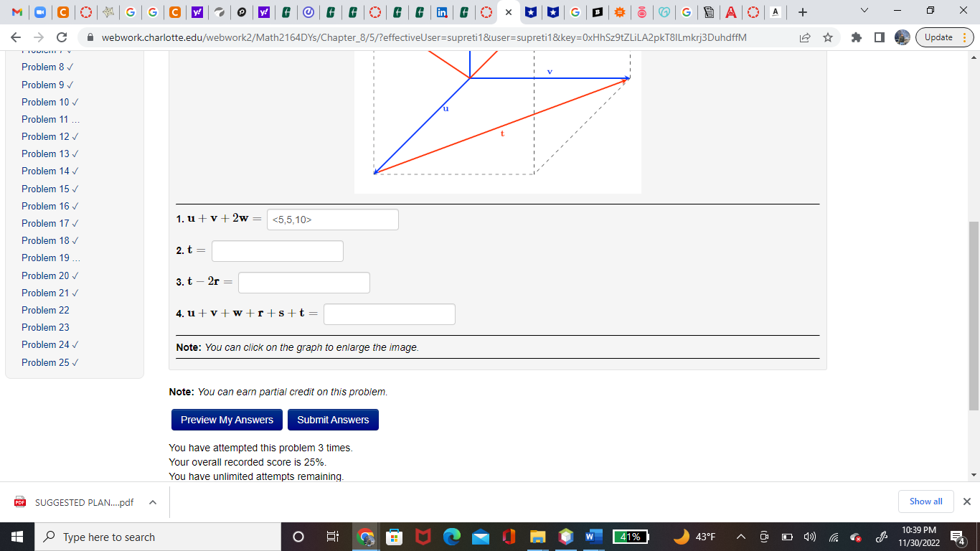Open Microsoft Word from the taskbar
The image size is (980, 551).
(x=594, y=537)
